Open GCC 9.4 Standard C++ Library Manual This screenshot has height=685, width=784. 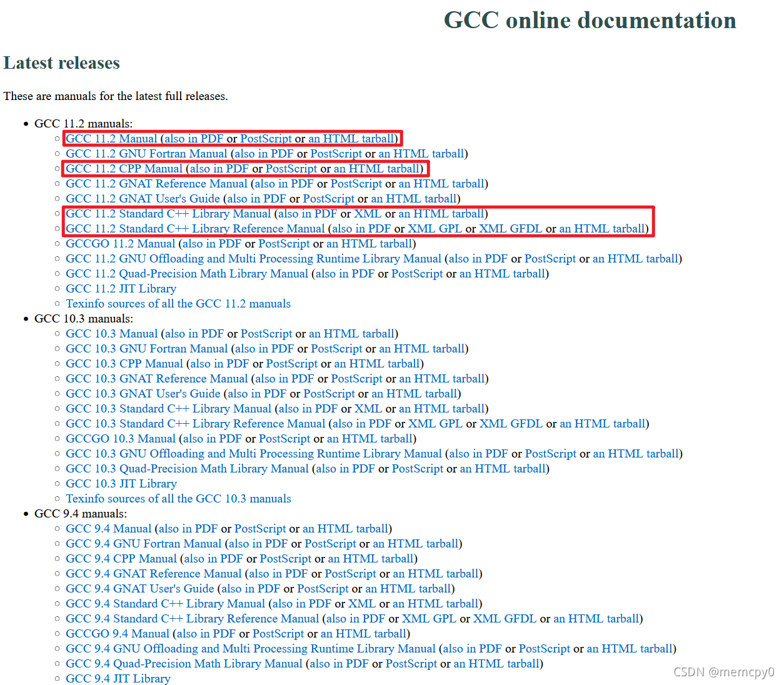[x=166, y=604]
